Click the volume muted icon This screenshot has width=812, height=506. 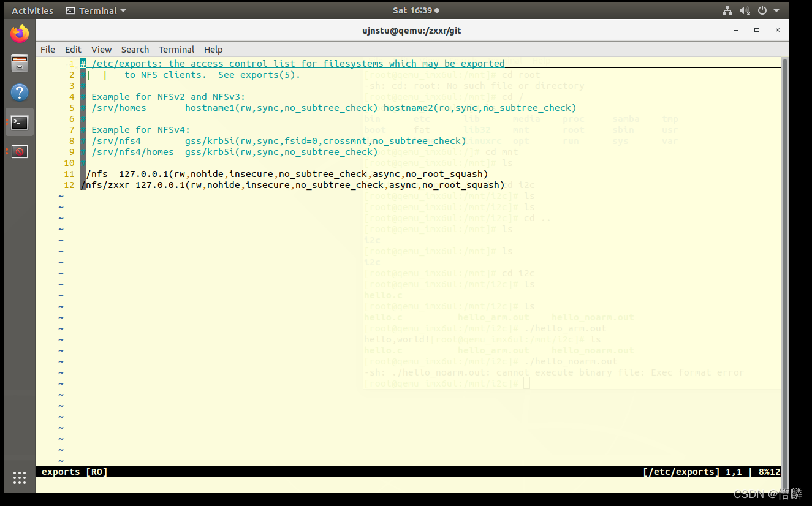click(x=745, y=10)
